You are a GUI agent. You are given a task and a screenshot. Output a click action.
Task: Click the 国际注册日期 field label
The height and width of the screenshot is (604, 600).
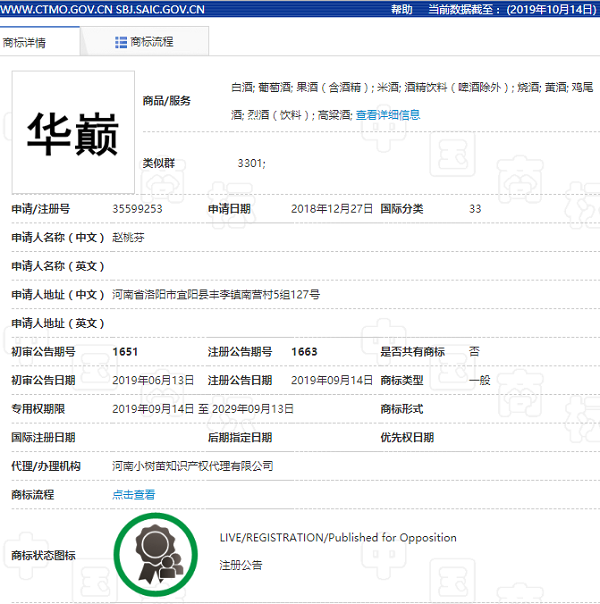[44, 437]
